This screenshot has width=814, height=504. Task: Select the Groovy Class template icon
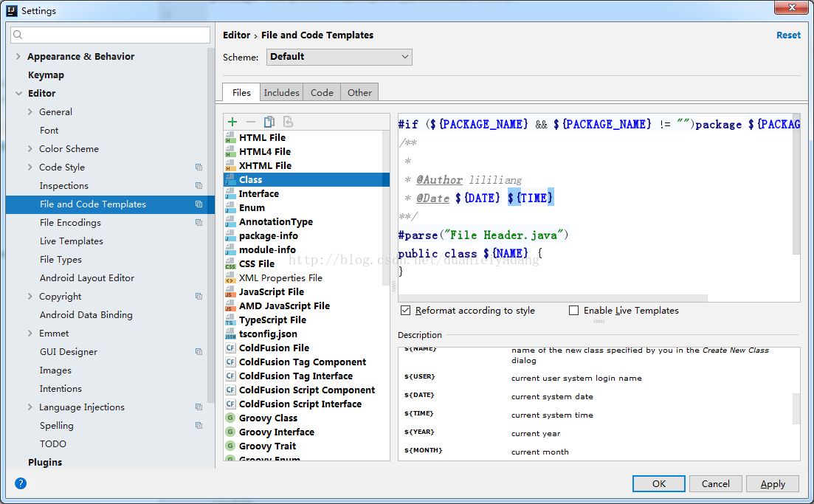pyautogui.click(x=230, y=418)
